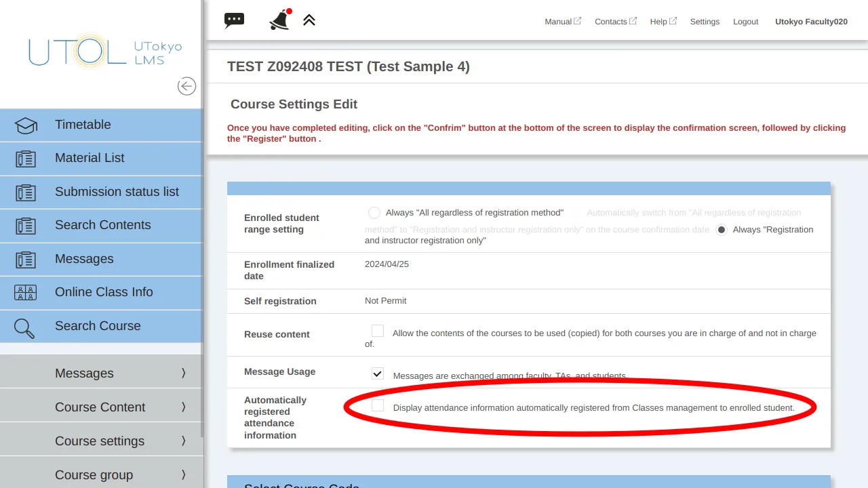Uncheck the Message Usage checkbox
The width and height of the screenshot is (868, 488).
(378, 373)
